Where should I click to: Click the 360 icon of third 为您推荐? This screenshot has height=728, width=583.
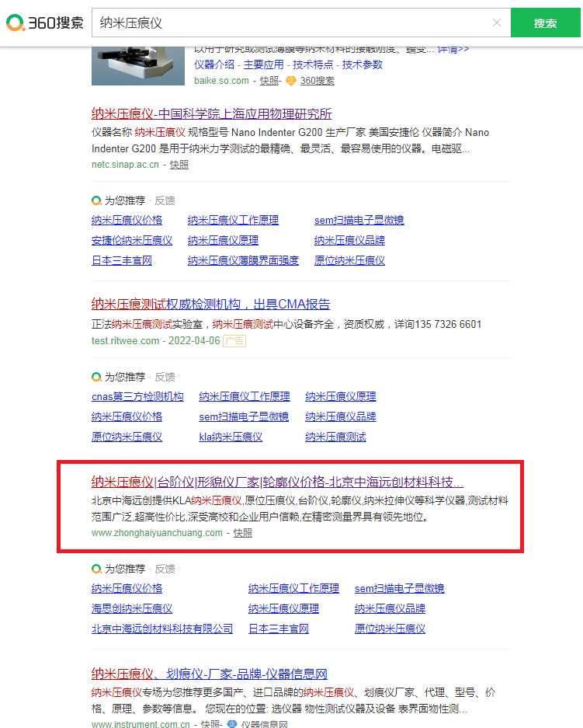96,569
